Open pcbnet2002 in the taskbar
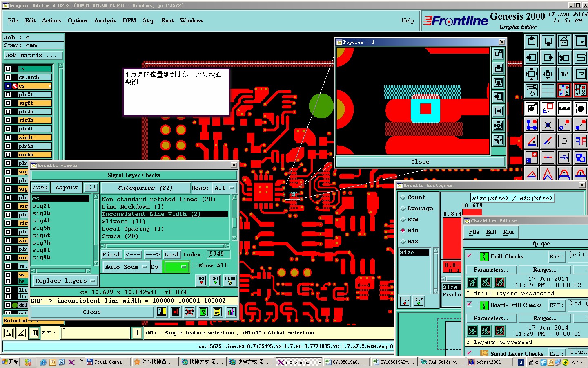 (489, 362)
